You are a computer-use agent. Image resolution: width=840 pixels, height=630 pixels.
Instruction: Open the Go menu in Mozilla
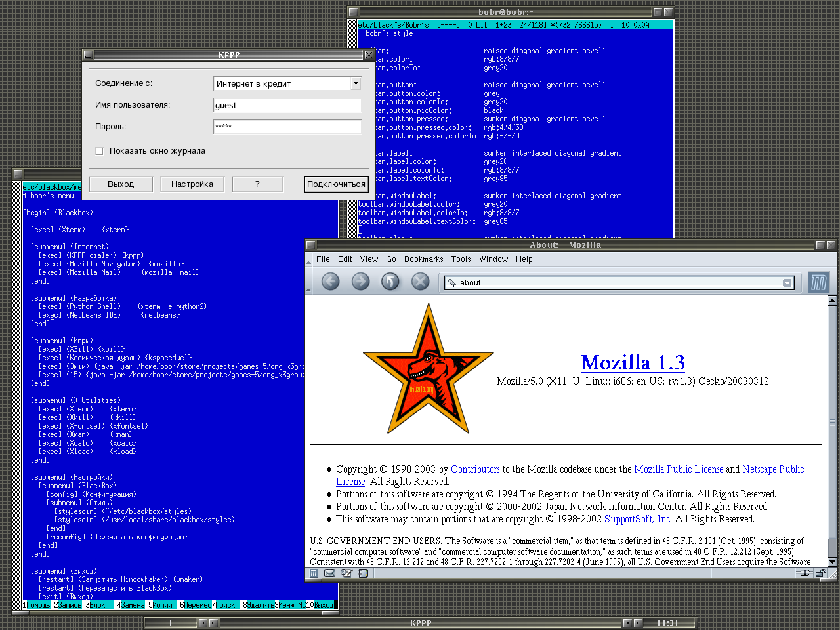coord(391,259)
